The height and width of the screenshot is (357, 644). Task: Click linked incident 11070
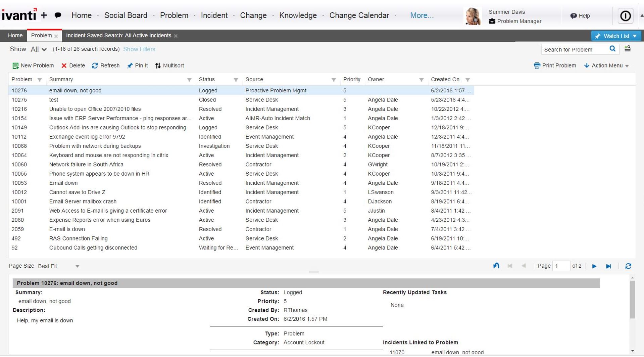[397, 352]
